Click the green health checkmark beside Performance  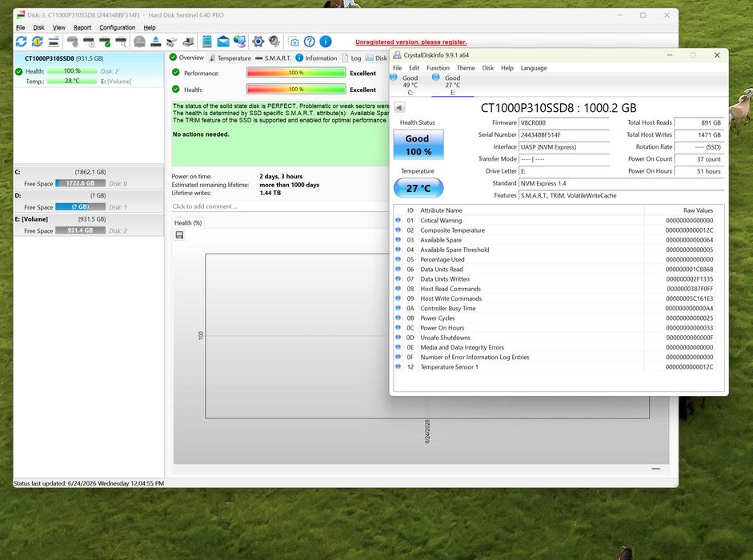(x=176, y=73)
